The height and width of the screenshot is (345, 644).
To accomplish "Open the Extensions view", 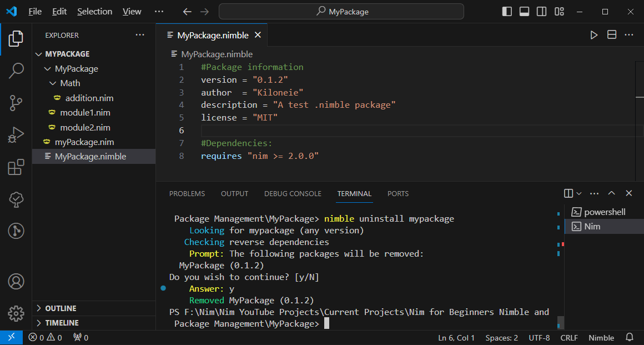I will [x=16, y=167].
